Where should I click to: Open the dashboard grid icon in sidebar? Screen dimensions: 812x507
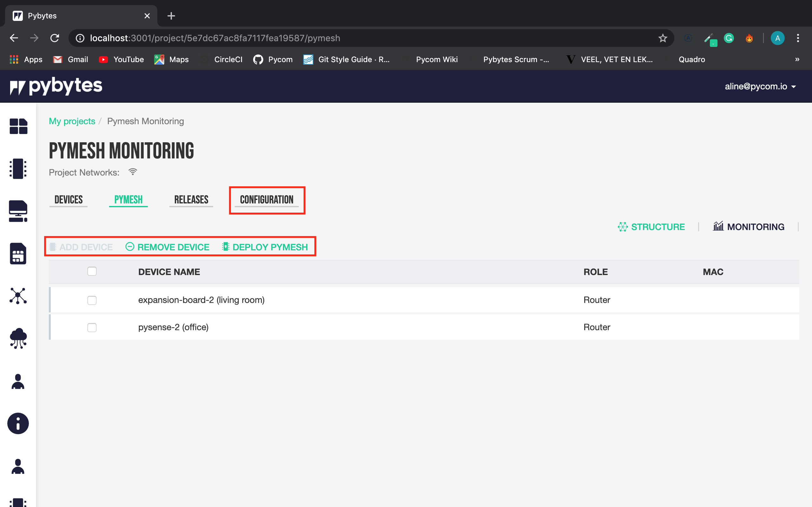[18, 126]
